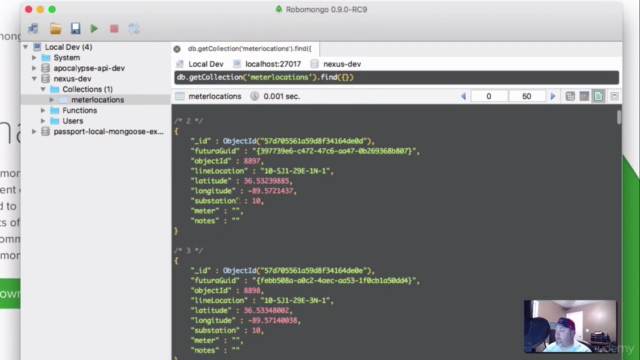Collapse the Local Dev (4) connection node
Image resolution: width=640 pixels, height=360 pixels.
coord(26,47)
